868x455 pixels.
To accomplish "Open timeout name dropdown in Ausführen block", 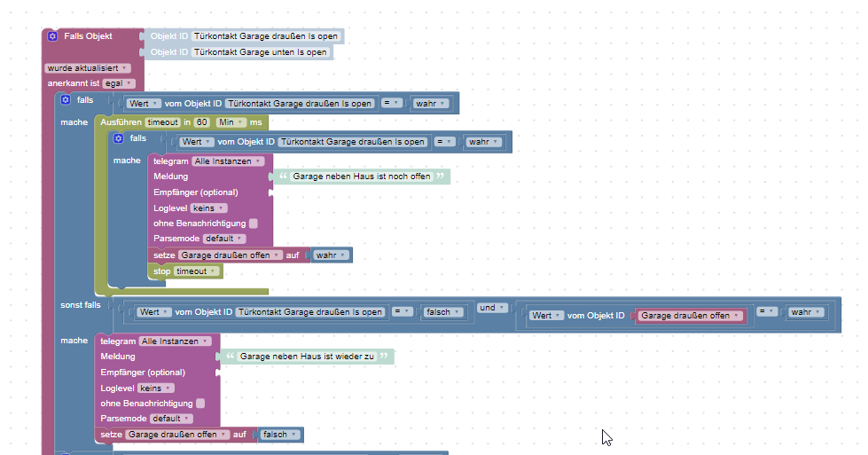I will [163, 122].
